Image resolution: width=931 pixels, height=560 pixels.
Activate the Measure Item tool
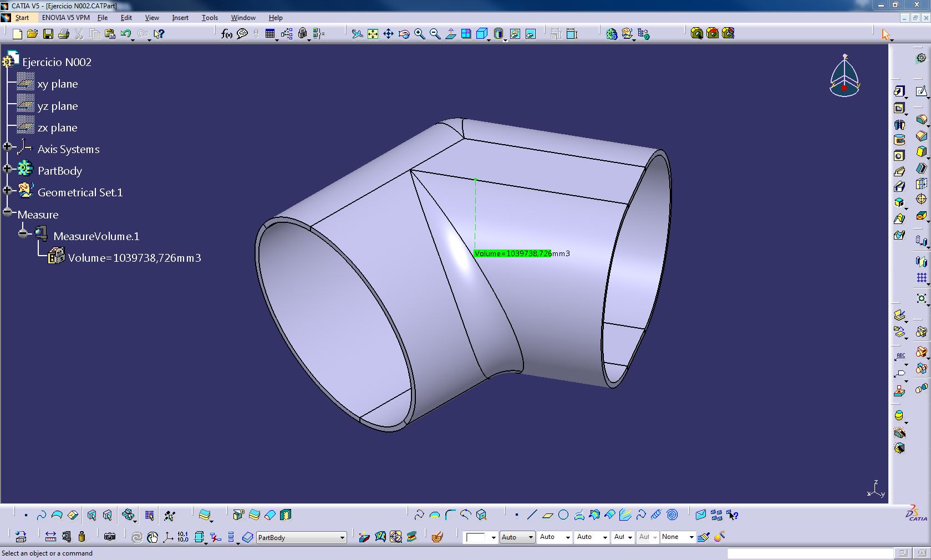click(x=67, y=536)
